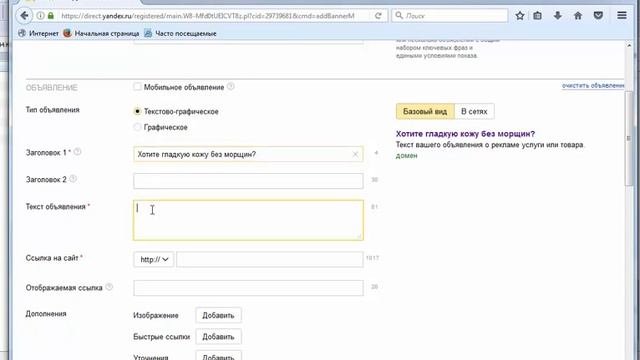Viewport: 640px width, 360px height.
Task: Click Добавить button for Уточнения
Action: tap(218, 356)
